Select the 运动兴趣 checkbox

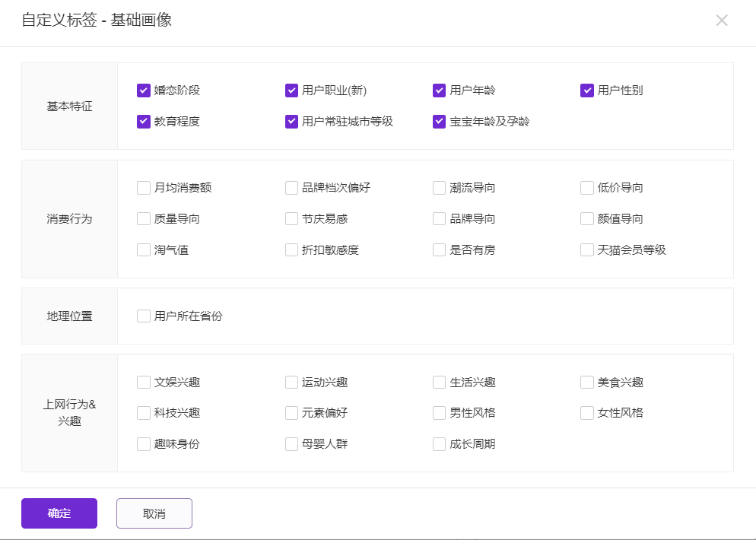tap(291, 383)
